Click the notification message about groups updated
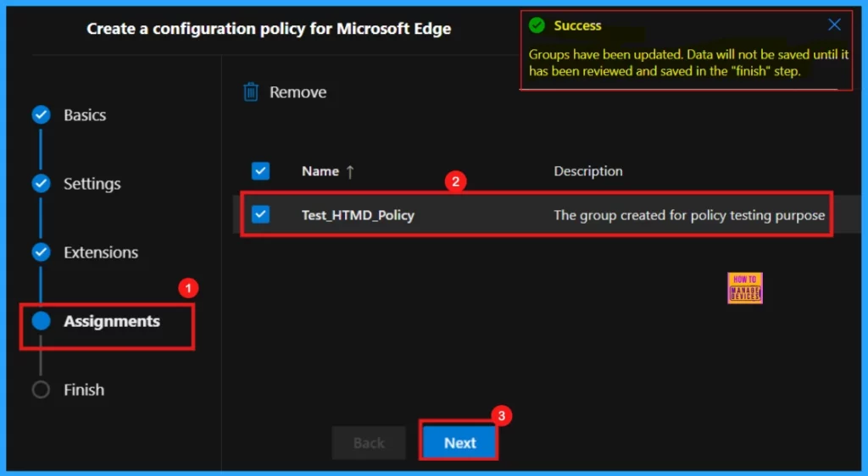 pos(688,63)
